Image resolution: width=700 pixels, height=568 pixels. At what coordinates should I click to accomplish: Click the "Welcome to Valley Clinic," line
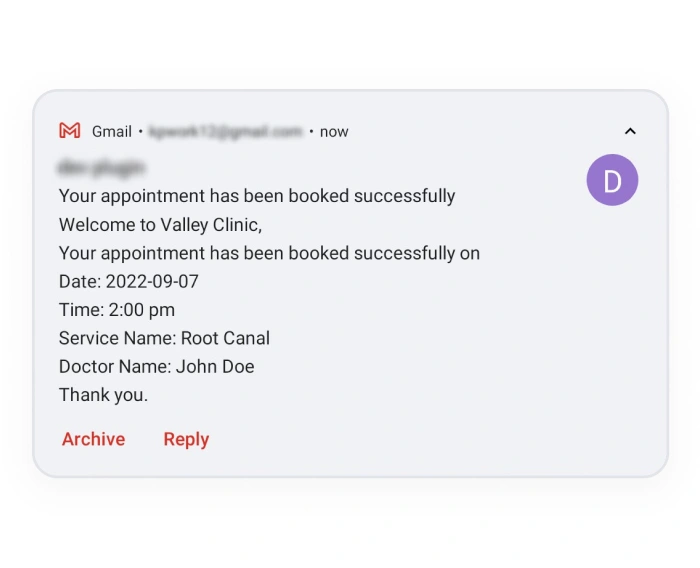160,225
